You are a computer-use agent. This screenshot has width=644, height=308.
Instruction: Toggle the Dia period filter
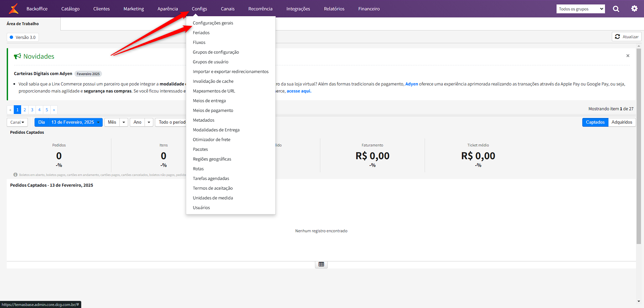pyautogui.click(x=42, y=122)
